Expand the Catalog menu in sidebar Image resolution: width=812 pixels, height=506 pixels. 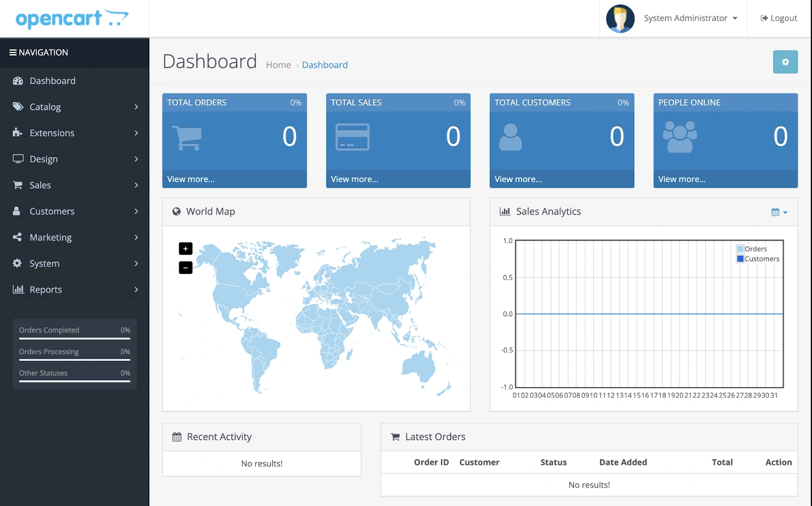point(75,107)
